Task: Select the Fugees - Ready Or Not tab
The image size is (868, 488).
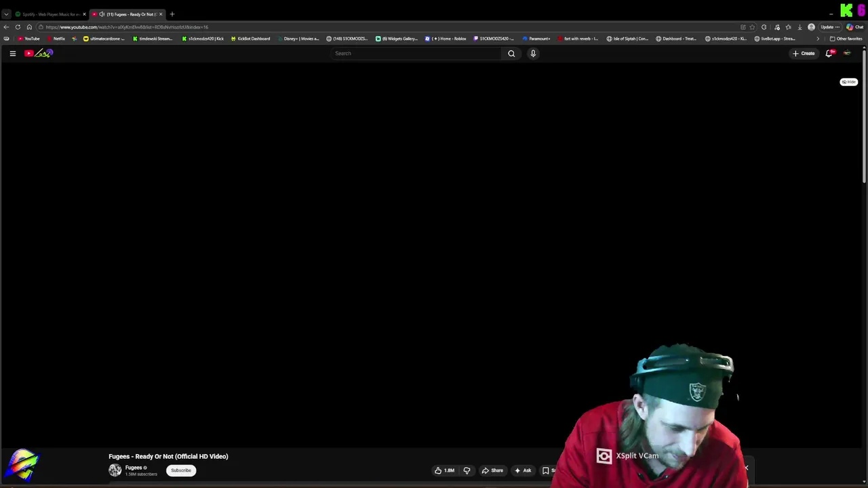Action: [127, 14]
